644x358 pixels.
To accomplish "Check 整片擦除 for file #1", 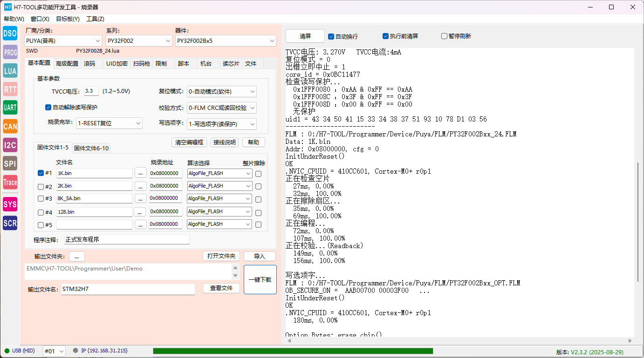I will [258, 174].
